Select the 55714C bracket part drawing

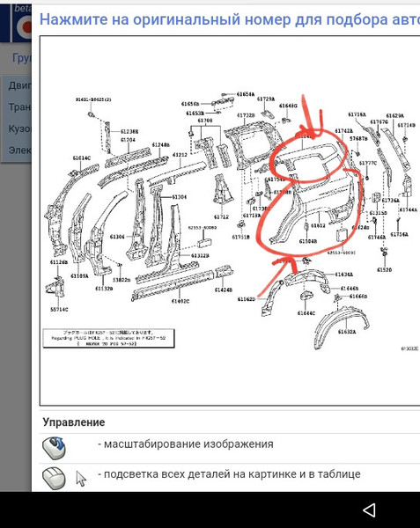point(55,290)
